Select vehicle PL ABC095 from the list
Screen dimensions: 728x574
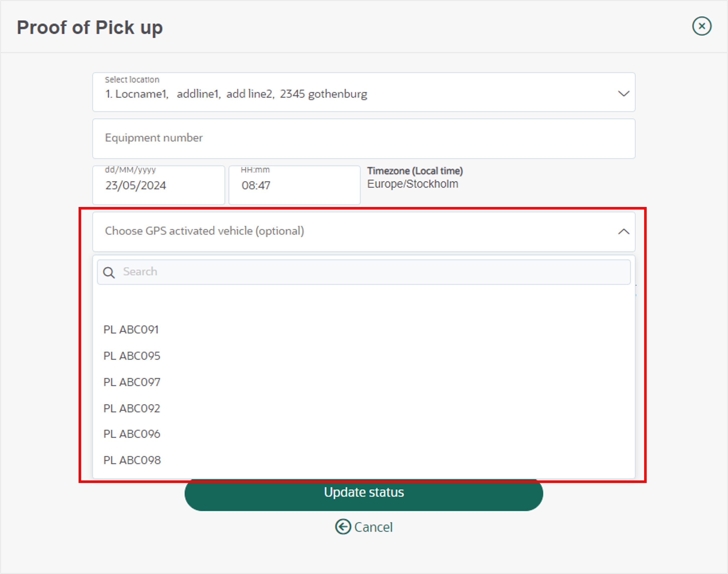132,356
